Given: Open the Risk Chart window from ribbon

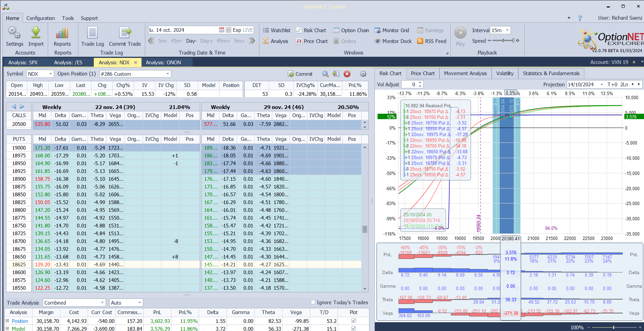Looking at the screenshot, I should pyautogui.click(x=311, y=30).
